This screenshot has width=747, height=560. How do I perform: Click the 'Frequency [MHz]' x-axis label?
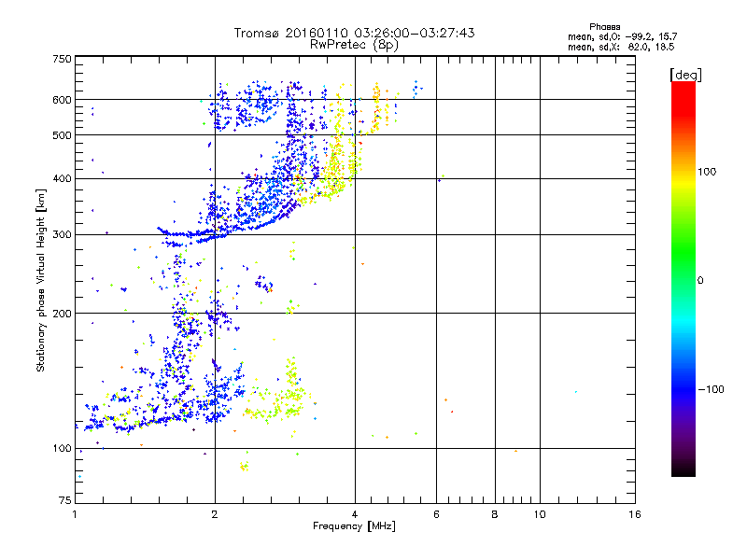[354, 526]
